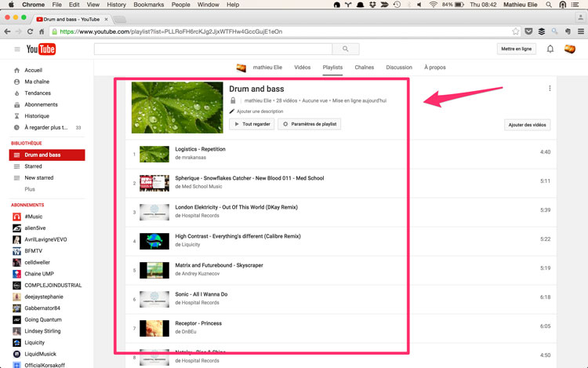Open the YouTube guide hamburger menu
The width and height of the screenshot is (588, 368).
click(17, 49)
